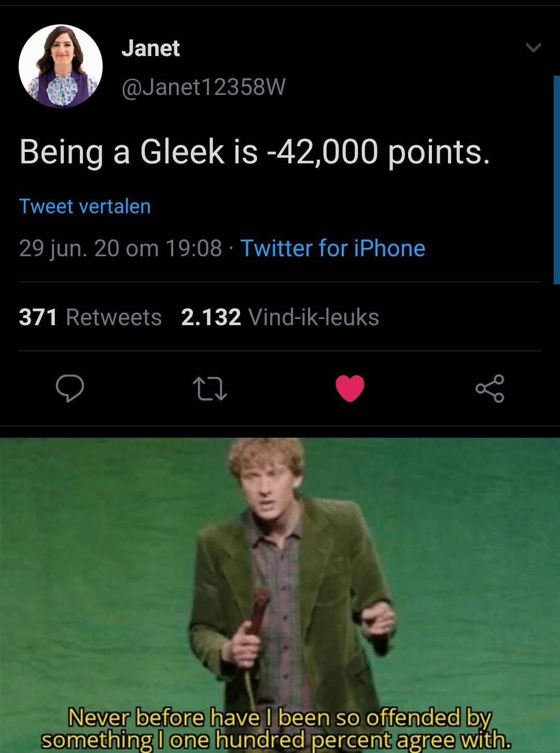This screenshot has height=753, width=560.
Task: View the 371 Retweets list
Action: click(90, 317)
